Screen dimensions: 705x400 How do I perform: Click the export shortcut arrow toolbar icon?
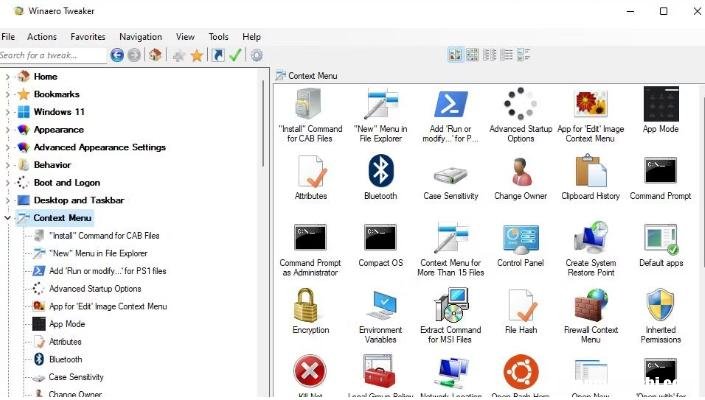point(218,55)
